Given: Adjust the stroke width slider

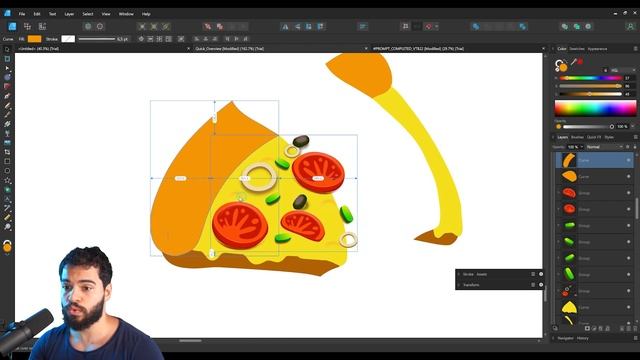Looking at the screenshot, I should point(97,39).
